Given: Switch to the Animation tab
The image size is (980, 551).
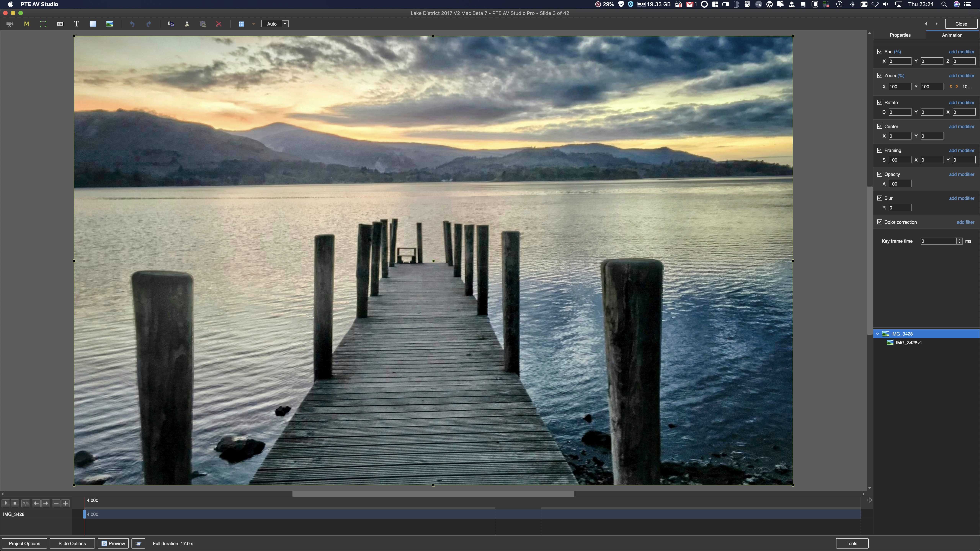Looking at the screenshot, I should (x=952, y=35).
